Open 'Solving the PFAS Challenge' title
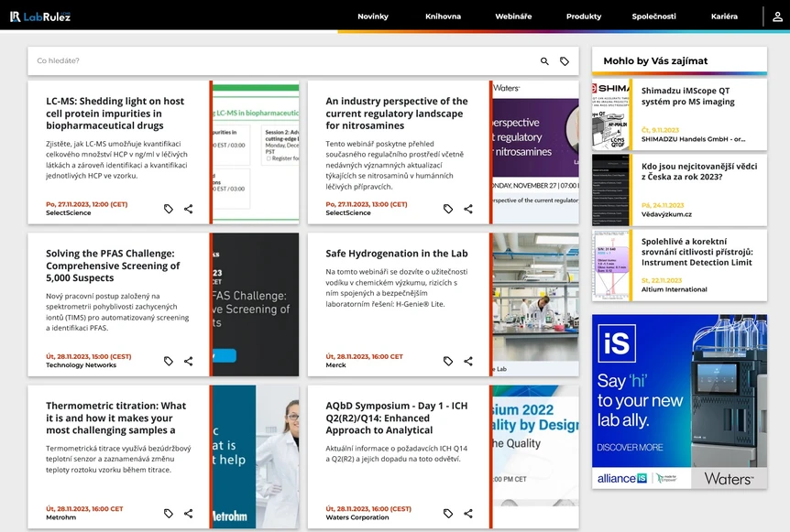 113,266
